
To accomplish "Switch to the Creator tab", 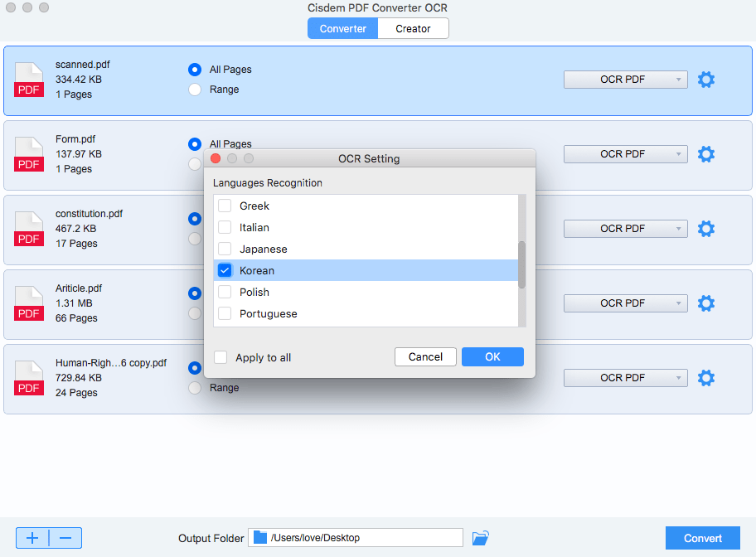I will (413, 28).
